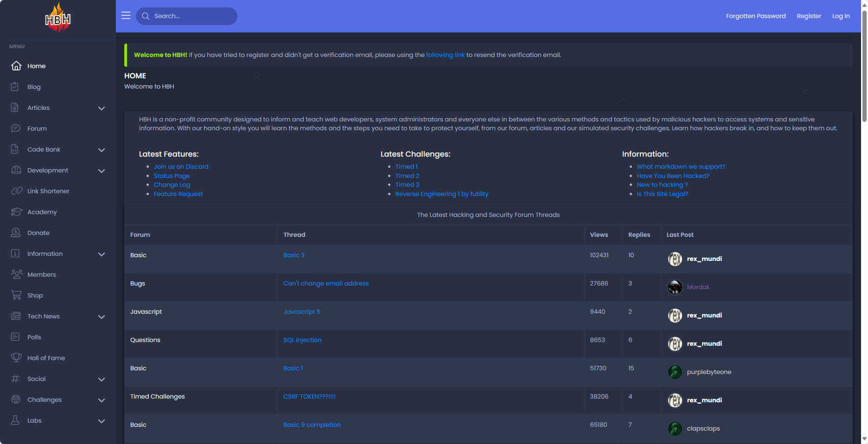Image resolution: width=868 pixels, height=444 pixels.
Task: Open 'Can't change email address' thread
Action: click(326, 283)
